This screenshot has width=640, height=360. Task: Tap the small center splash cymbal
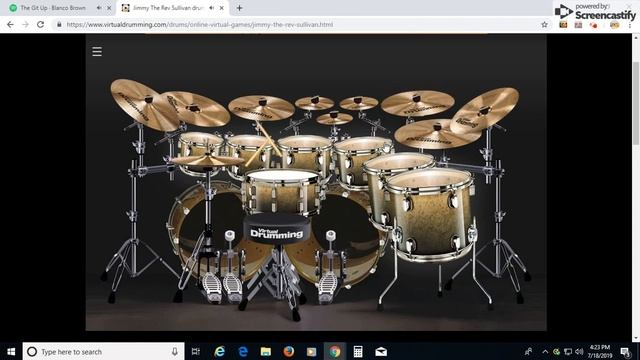(334, 118)
